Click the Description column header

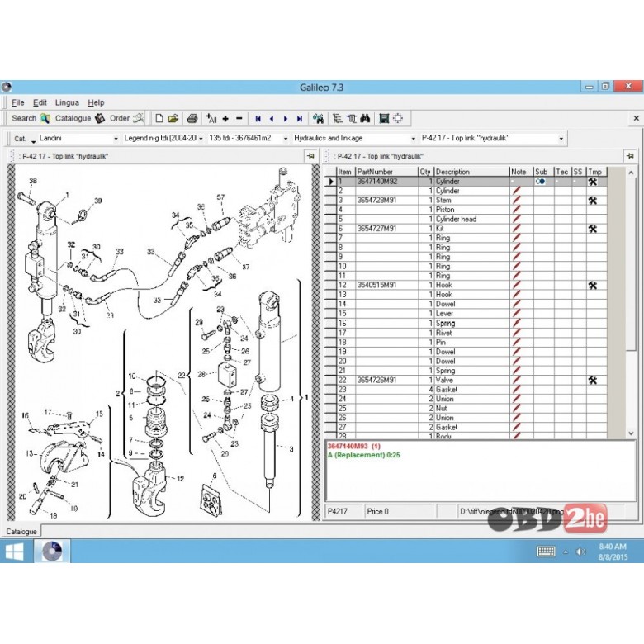(471, 172)
